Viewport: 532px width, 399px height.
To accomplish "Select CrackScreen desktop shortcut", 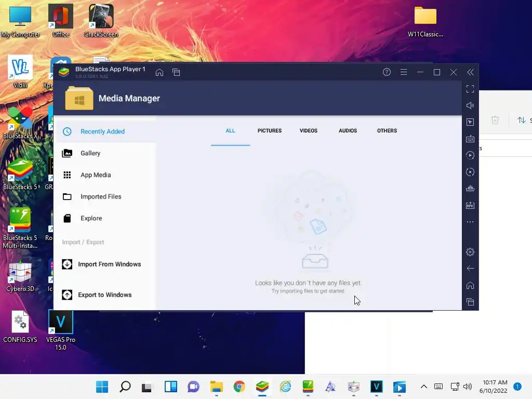I will point(101,21).
